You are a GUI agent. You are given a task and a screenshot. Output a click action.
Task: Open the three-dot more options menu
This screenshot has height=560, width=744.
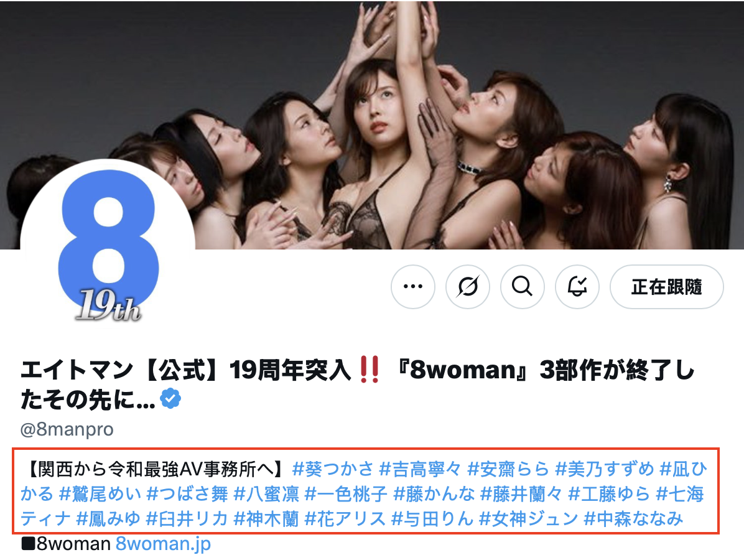coord(413,287)
